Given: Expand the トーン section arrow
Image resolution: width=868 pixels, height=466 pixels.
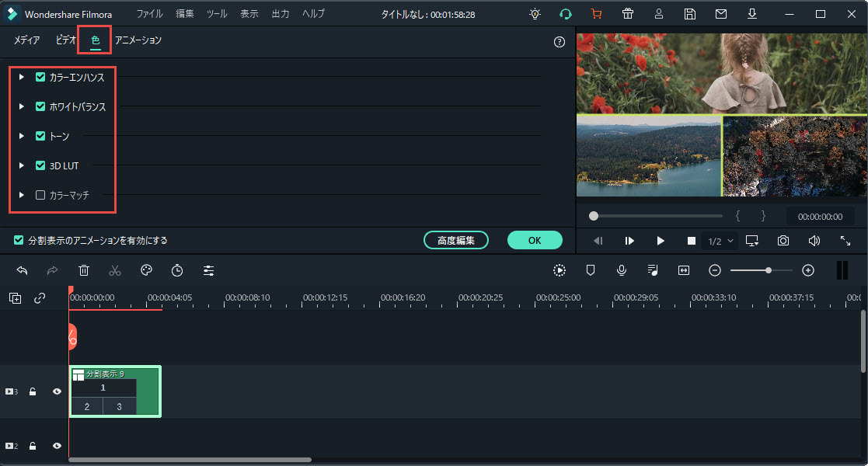Looking at the screenshot, I should 22,136.
